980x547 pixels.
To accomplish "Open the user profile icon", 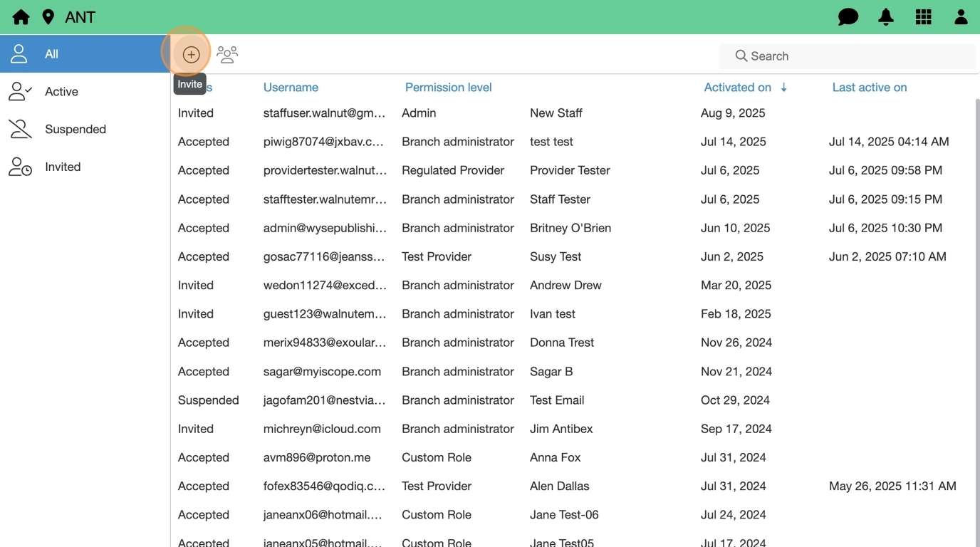I will (961, 17).
